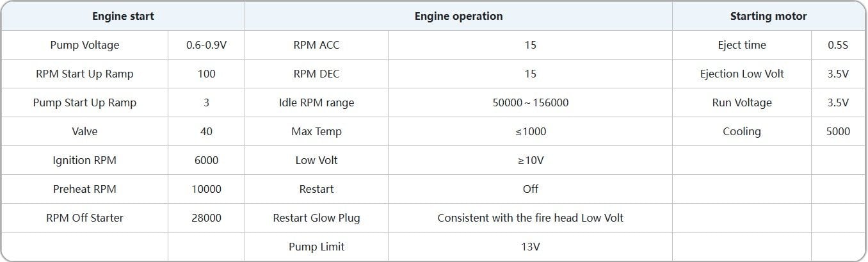The width and height of the screenshot is (868, 262).
Task: Click the Engine start column header
Action: 123,16
